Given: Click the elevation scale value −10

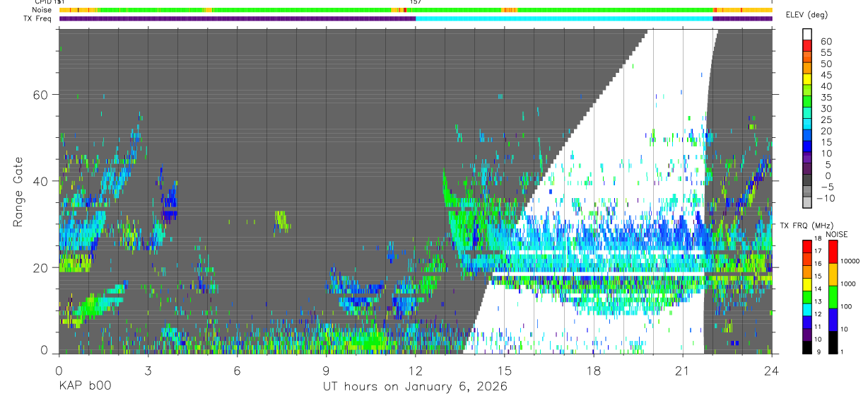Looking at the screenshot, I should (x=825, y=198).
